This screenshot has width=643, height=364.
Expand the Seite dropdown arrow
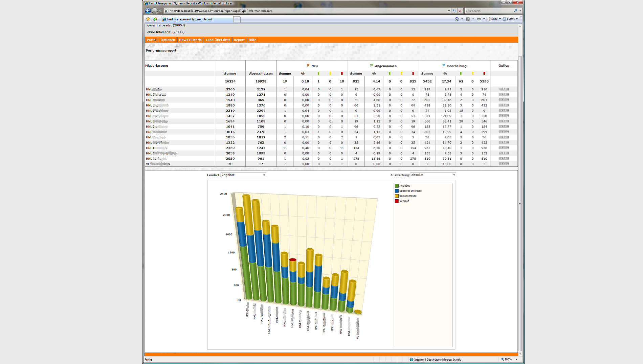click(500, 19)
